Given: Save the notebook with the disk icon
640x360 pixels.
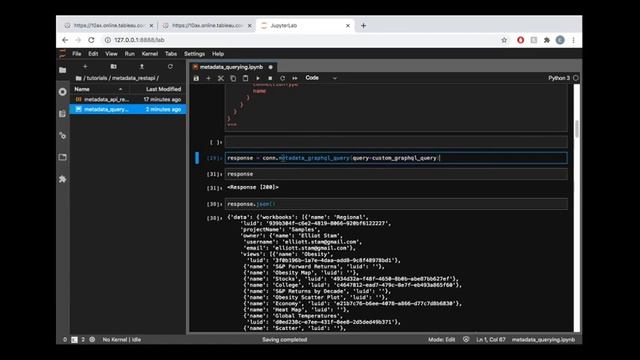Looking at the screenshot, I should [196, 78].
